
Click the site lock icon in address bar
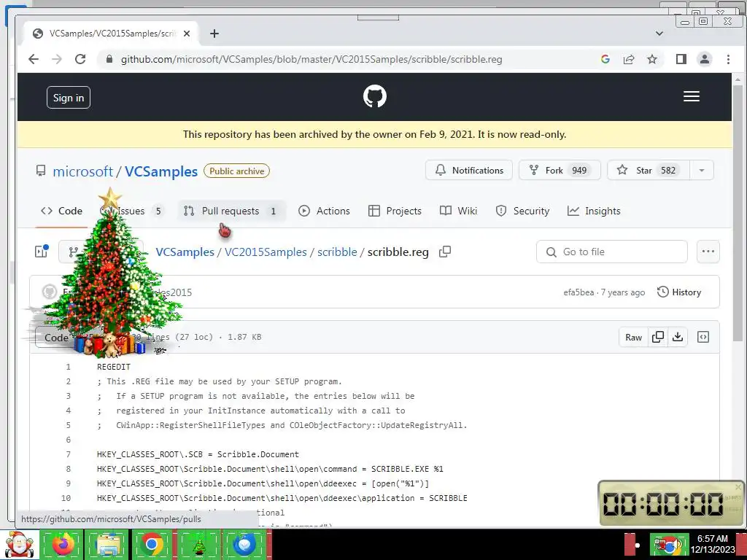tap(109, 59)
